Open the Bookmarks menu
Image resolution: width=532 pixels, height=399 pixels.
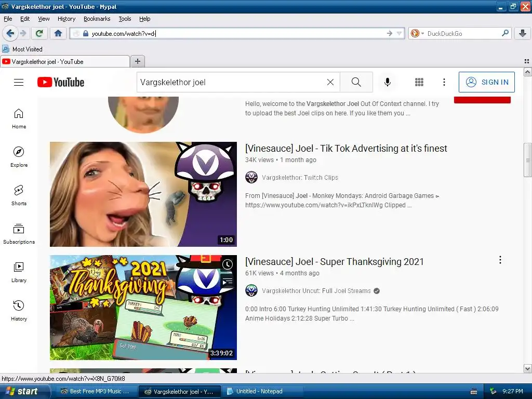(97, 19)
